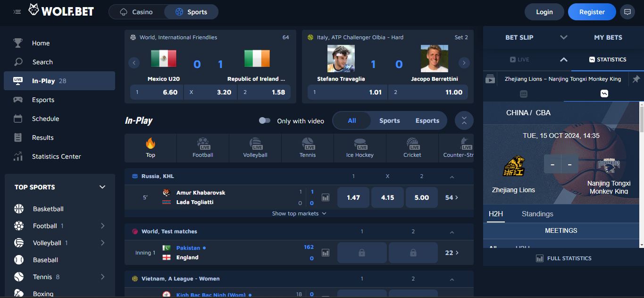Select the Sports filter in In-Play
Image resolution: width=644 pixels, height=298 pixels.
(390, 120)
